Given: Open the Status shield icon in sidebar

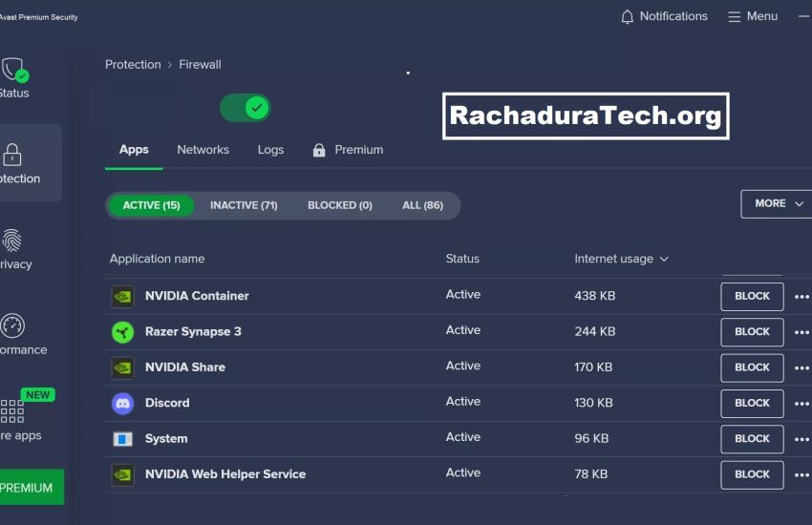Looking at the screenshot, I should click(14, 70).
